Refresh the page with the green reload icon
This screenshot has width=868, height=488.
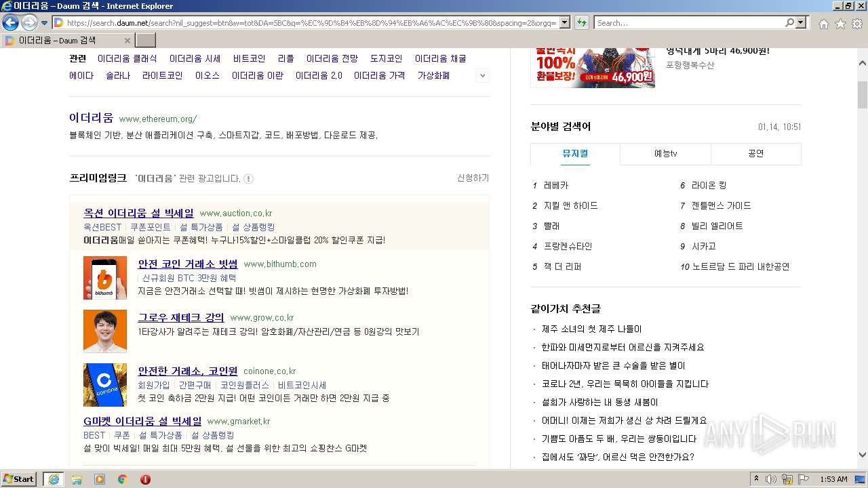(x=581, y=22)
